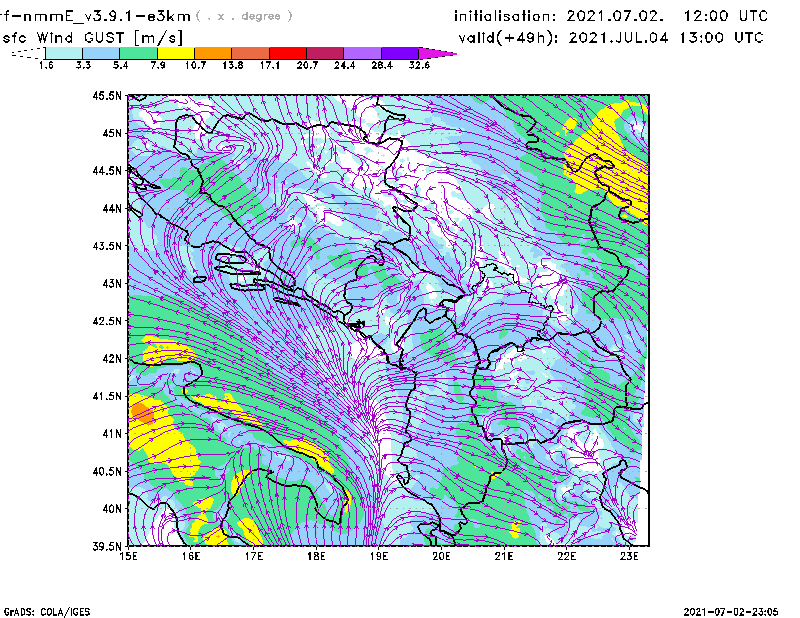Click the 18E longitude label
Screen dimensions: 800x618
click(316, 556)
